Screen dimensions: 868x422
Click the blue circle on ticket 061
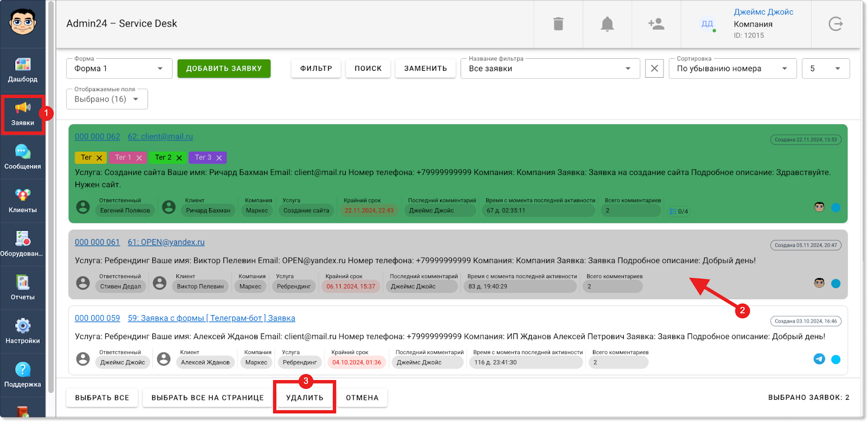tap(836, 284)
